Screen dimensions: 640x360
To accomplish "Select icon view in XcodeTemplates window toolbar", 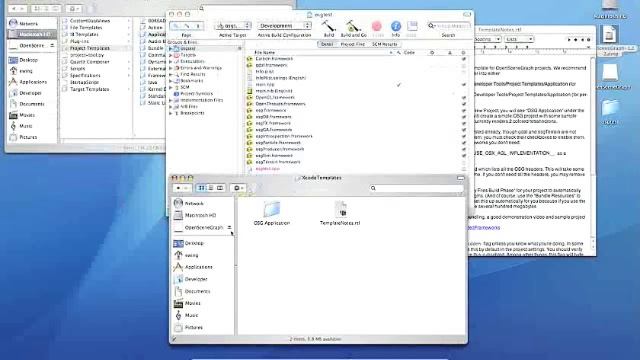I will pos(202,188).
